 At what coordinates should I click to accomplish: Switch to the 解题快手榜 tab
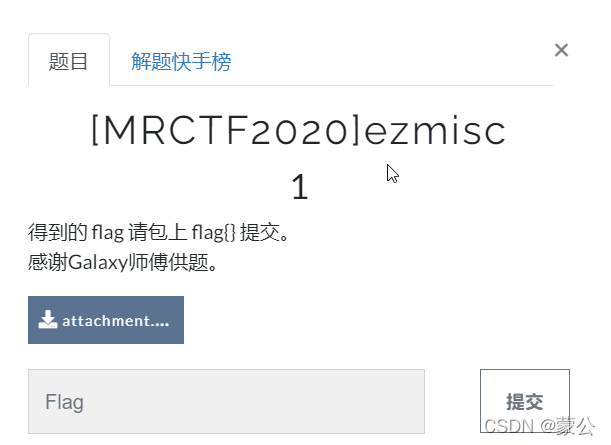(181, 61)
